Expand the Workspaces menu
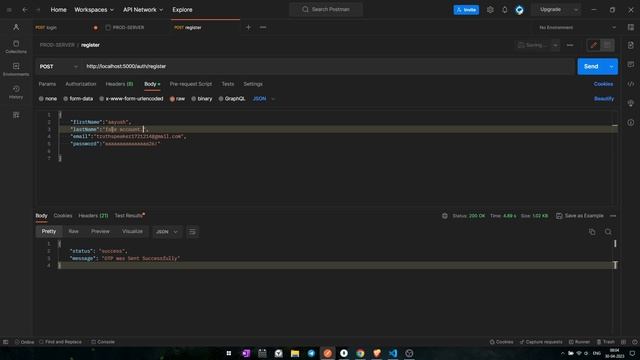This screenshot has width=640, height=360. coord(94,9)
